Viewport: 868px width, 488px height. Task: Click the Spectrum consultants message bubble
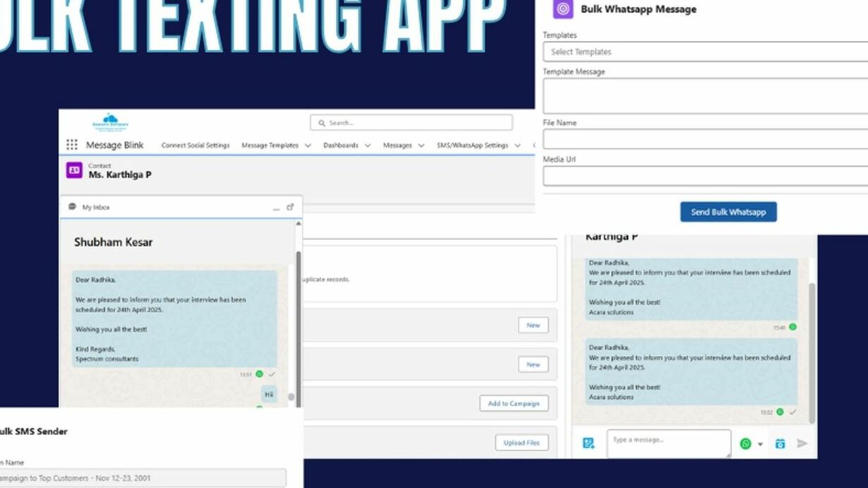(x=174, y=319)
